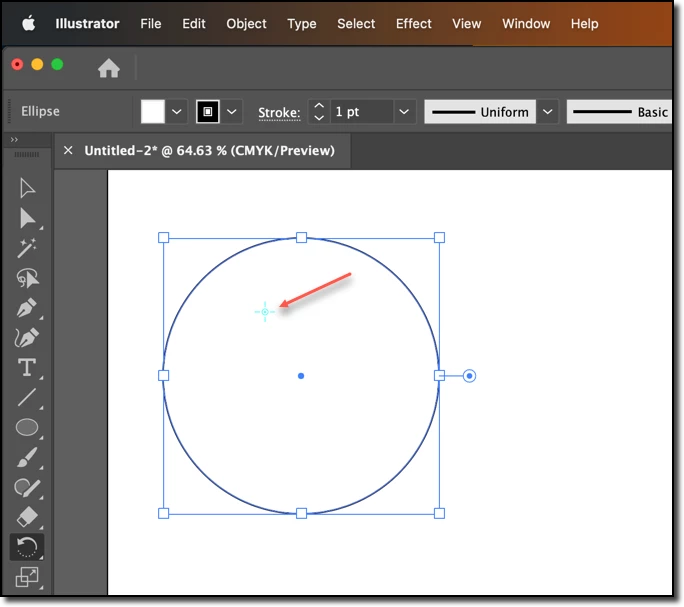Open the File menu
Screen dimensions: 684x607
coord(150,24)
